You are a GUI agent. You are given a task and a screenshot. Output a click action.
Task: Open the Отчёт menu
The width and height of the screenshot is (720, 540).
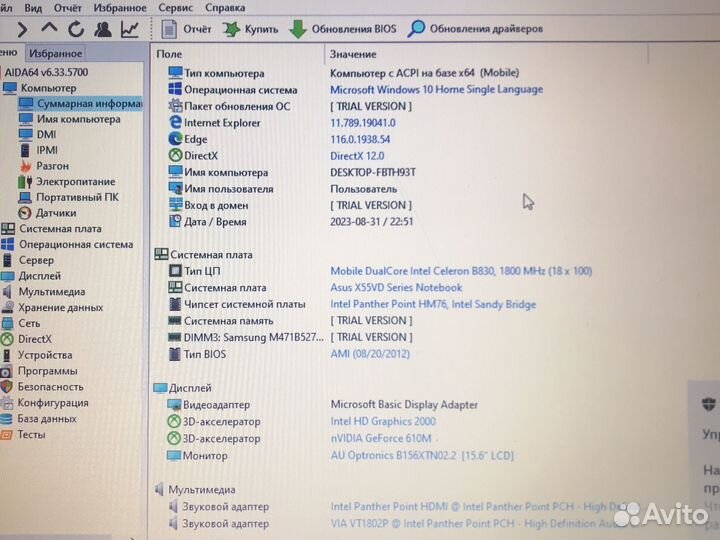point(68,7)
